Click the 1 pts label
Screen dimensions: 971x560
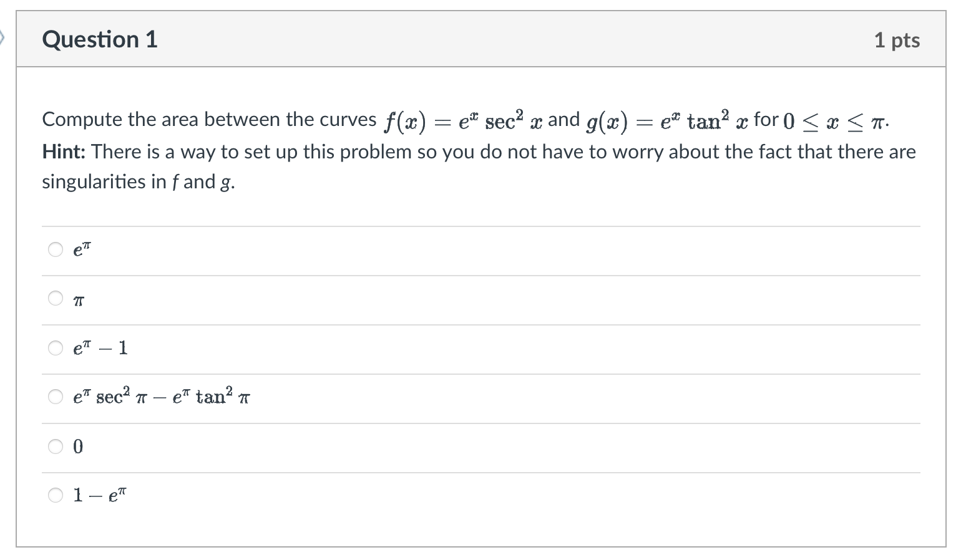pyautogui.click(x=897, y=39)
